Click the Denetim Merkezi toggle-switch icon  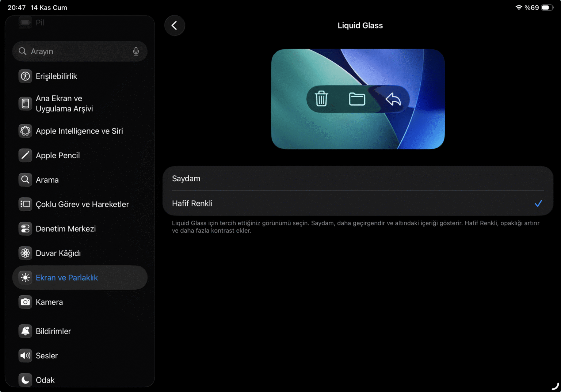(25, 229)
